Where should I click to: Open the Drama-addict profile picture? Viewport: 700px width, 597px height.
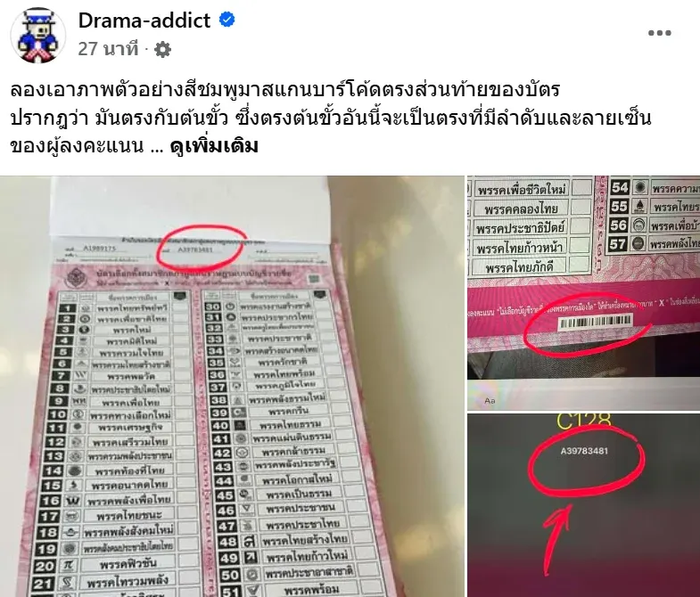(38, 35)
